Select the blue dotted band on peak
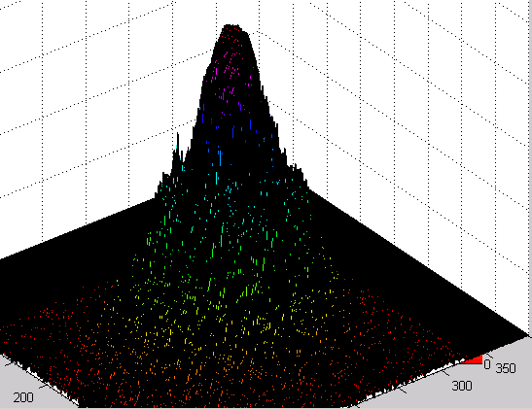The image size is (532, 409). click(x=234, y=136)
